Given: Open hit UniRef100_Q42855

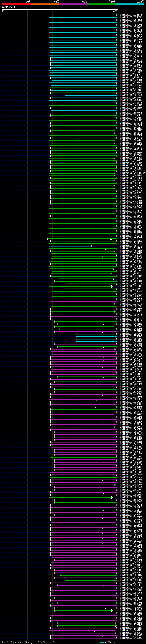Looking at the screenshot, I should pyautogui.click(x=131, y=32).
